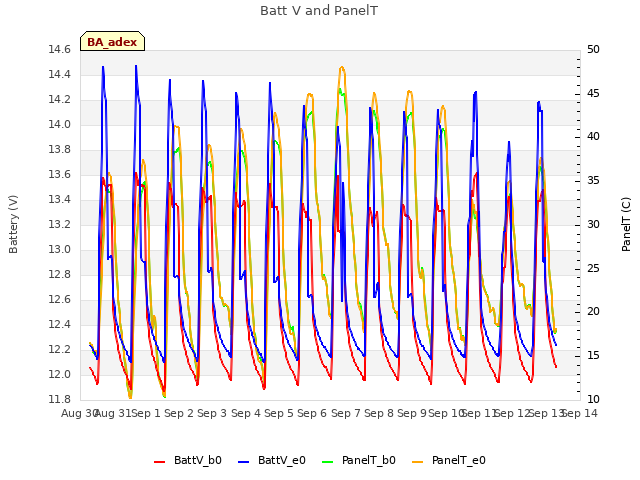Click the 35 tick on PanelT axis
The width and height of the screenshot is (640, 480).
point(593,181)
